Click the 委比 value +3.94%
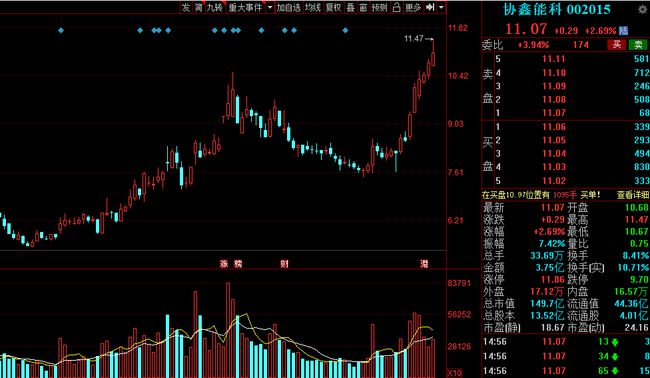Viewport: 650px width, 378px height. [533, 45]
